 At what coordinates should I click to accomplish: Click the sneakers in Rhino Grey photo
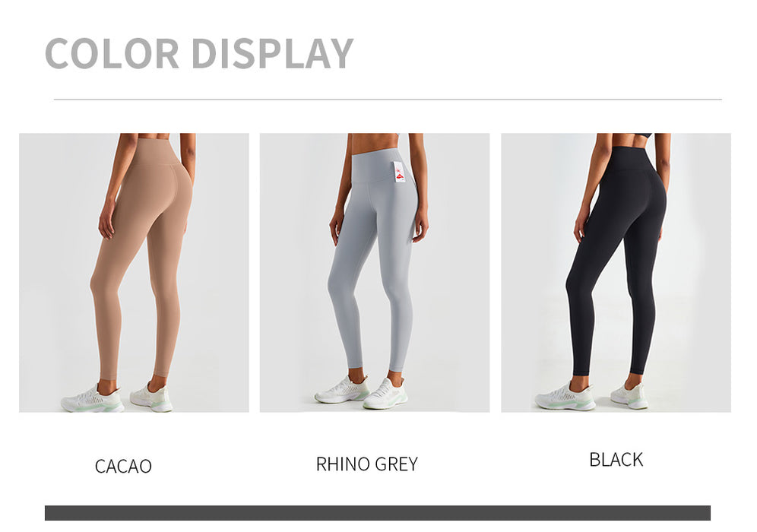(361, 392)
